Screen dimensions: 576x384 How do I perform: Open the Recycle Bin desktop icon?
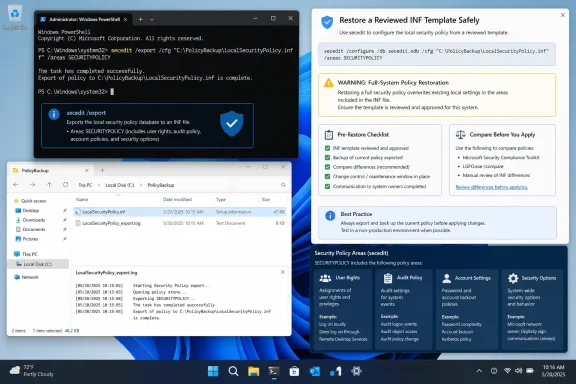click(x=15, y=17)
